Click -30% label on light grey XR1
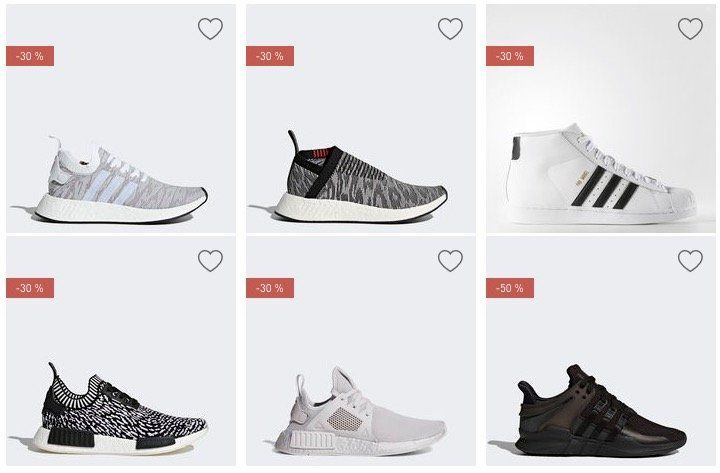The width and height of the screenshot is (720, 473). click(270, 288)
